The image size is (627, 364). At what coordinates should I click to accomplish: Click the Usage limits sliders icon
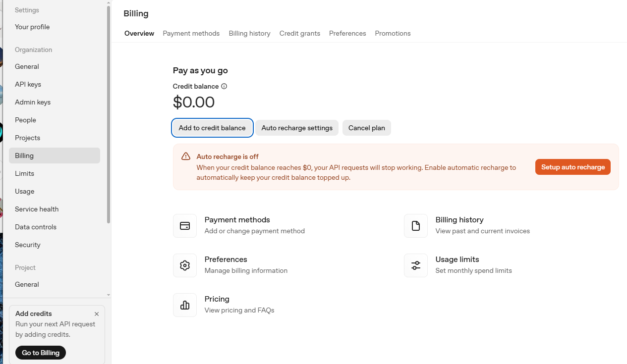click(416, 265)
